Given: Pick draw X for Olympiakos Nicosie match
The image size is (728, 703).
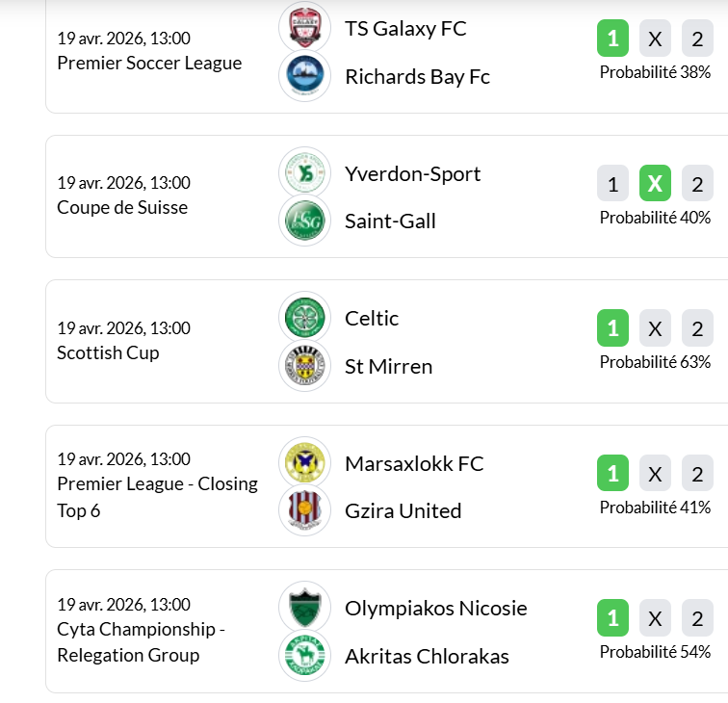Looking at the screenshot, I should [x=655, y=618].
